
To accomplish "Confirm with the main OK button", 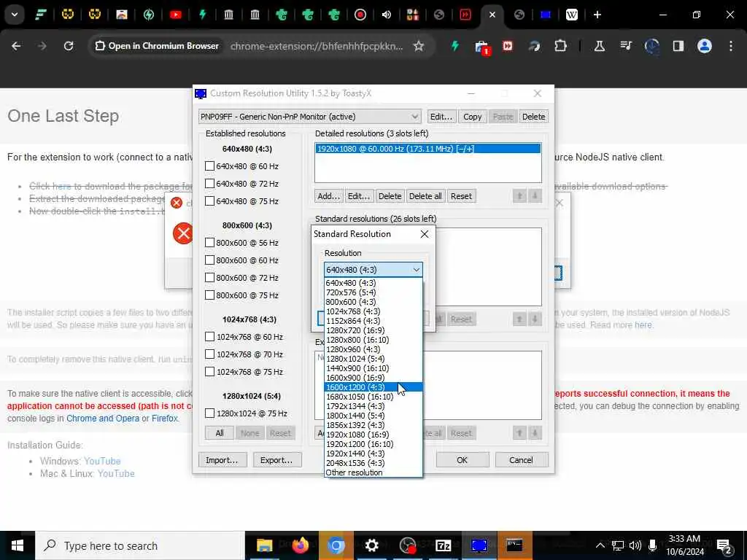I will tap(462, 460).
